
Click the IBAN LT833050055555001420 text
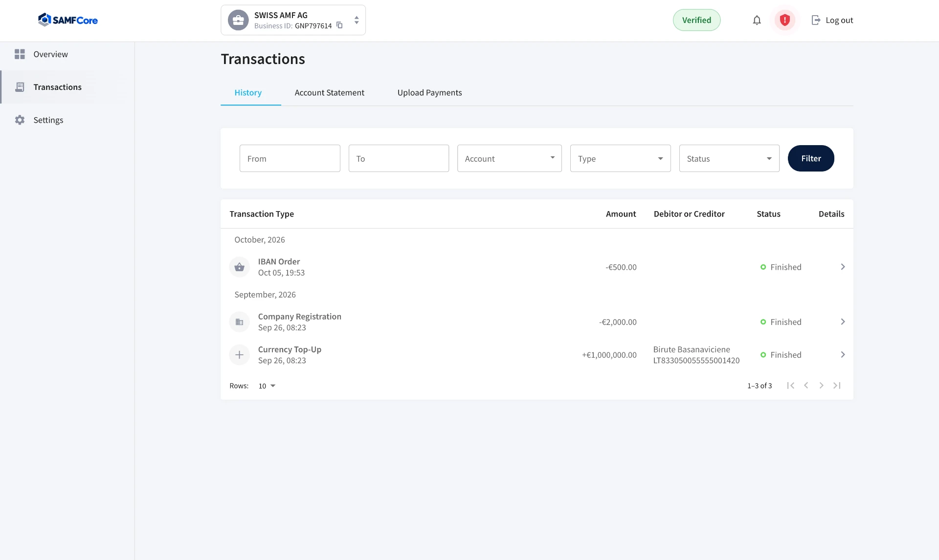point(696,361)
